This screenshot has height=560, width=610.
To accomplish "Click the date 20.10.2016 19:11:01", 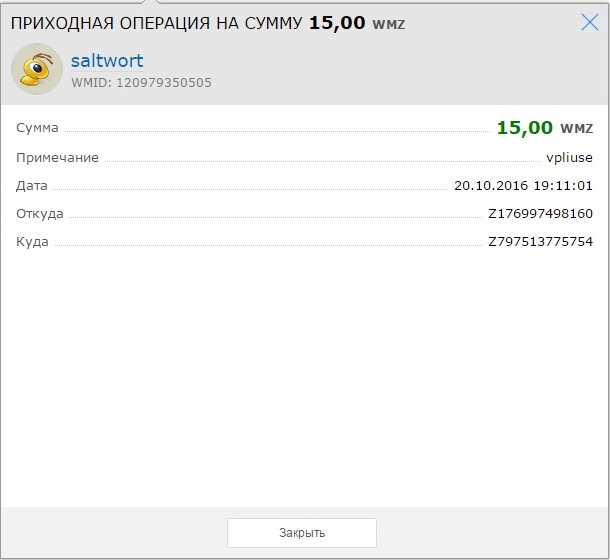I will (523, 186).
